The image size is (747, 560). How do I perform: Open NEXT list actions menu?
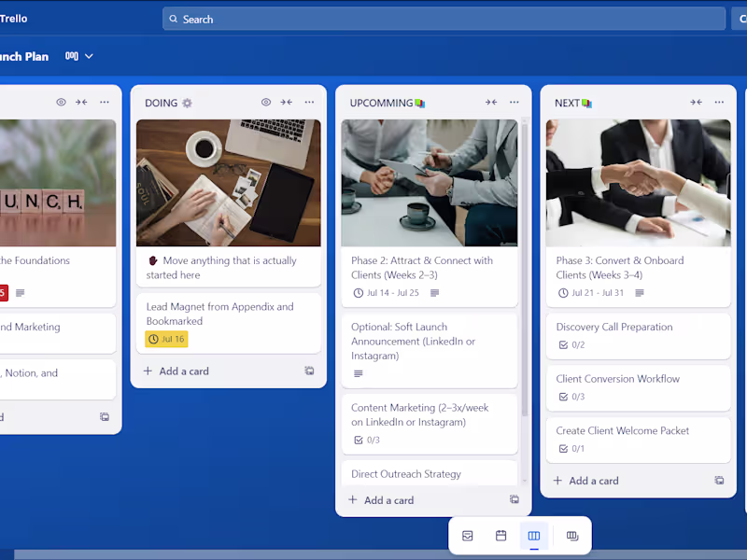719,102
